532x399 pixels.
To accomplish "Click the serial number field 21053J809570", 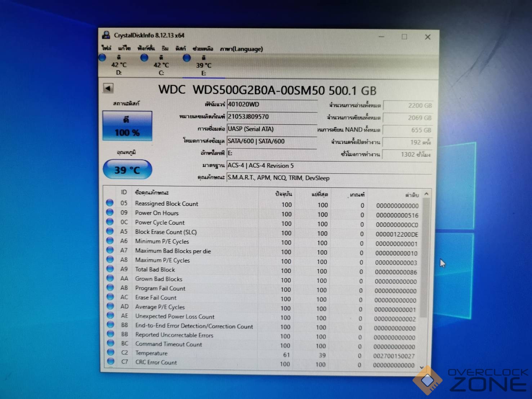I will tap(272, 117).
